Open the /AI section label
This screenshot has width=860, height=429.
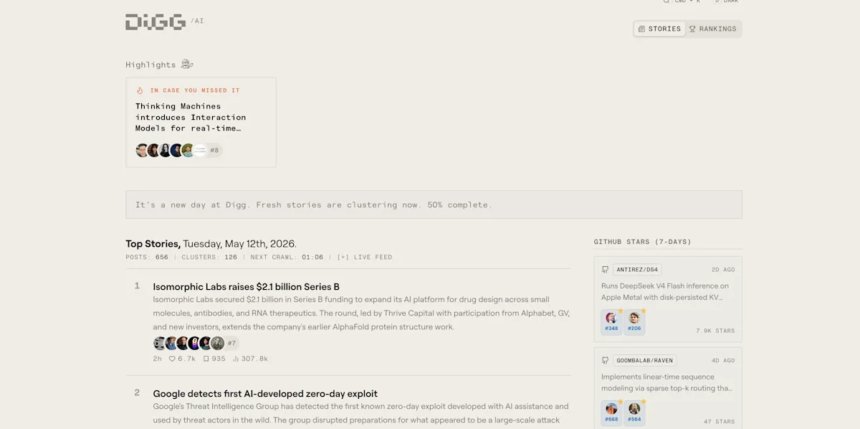pyautogui.click(x=197, y=21)
